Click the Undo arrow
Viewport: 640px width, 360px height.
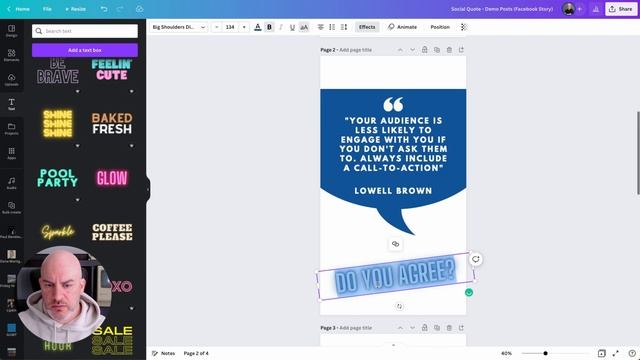[x=104, y=9]
